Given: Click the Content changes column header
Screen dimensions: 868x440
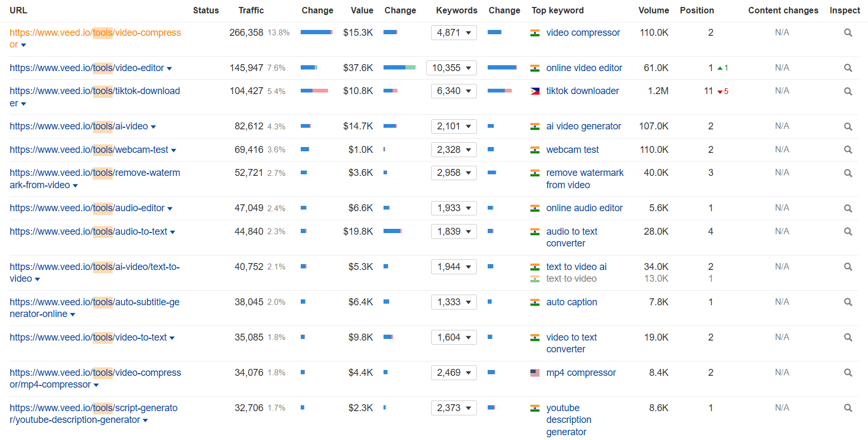Looking at the screenshot, I should (783, 10).
